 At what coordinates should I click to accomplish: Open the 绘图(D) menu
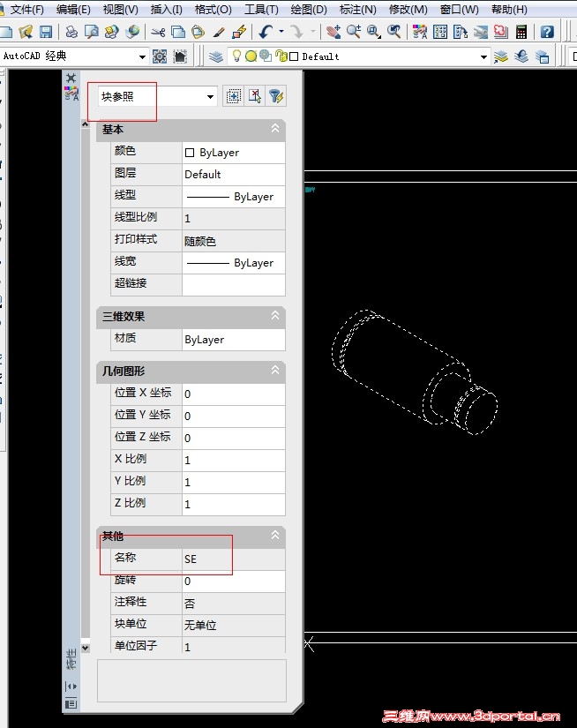point(309,10)
